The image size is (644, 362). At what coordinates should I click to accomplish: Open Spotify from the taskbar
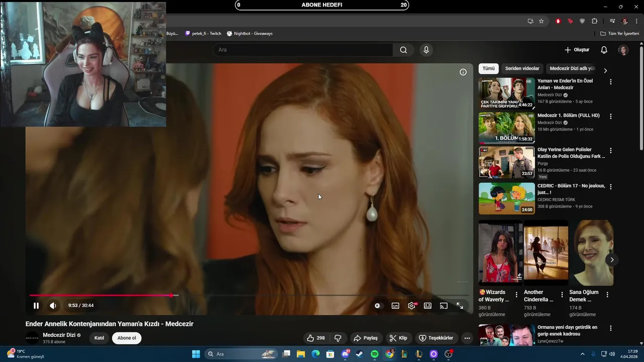(375, 354)
